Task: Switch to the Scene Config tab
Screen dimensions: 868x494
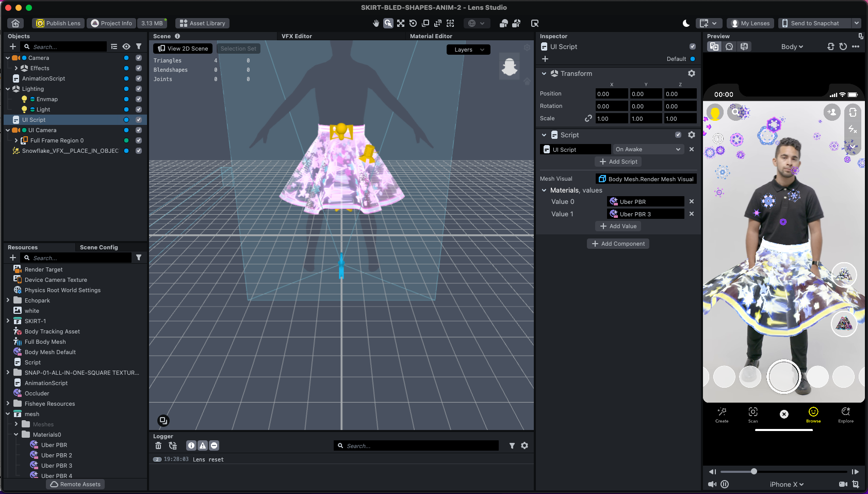Action: click(x=99, y=247)
